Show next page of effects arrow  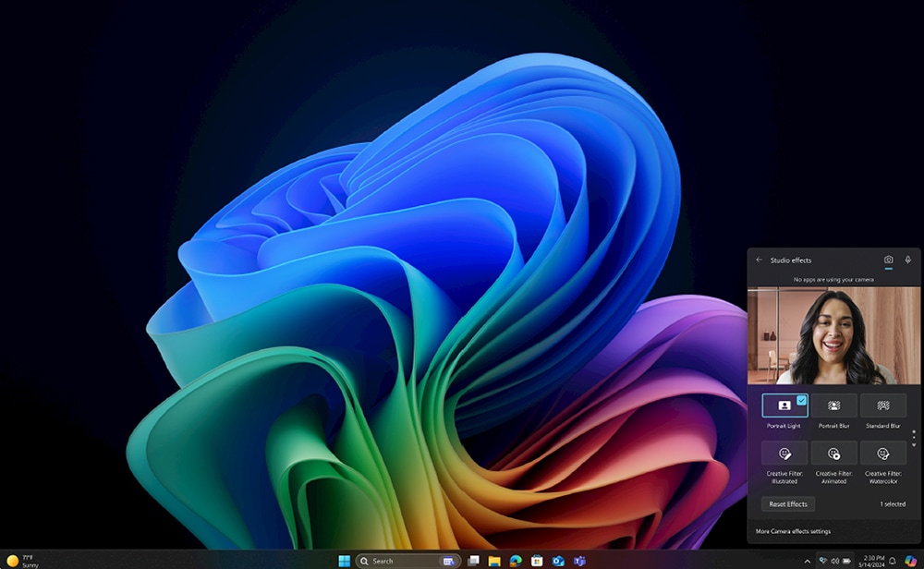(x=914, y=445)
